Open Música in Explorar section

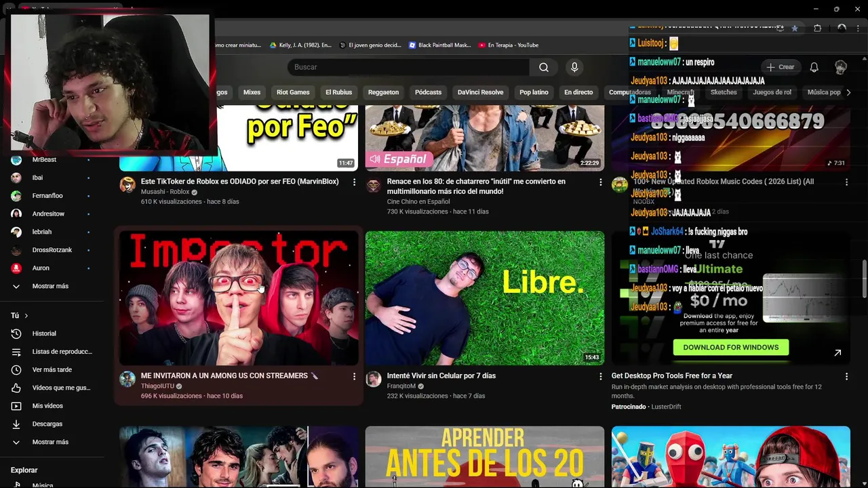[43, 485]
